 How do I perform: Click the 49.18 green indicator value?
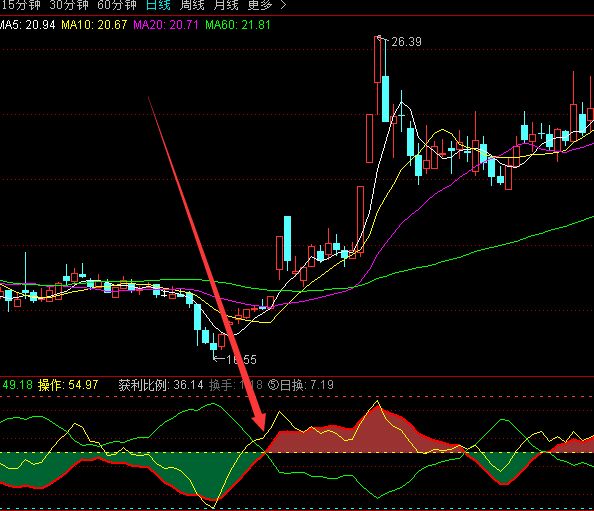point(17,385)
